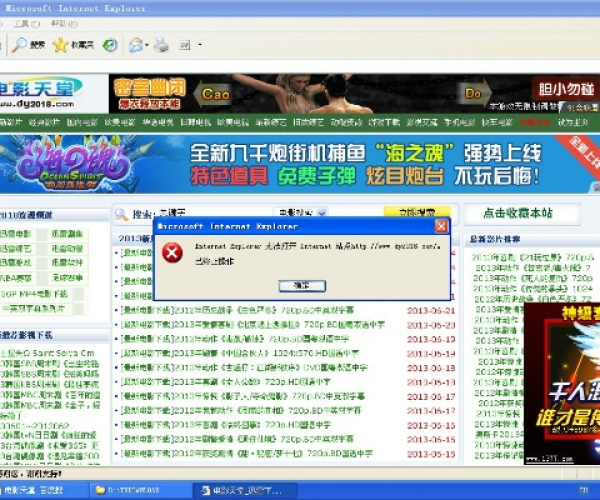600x500 pixels.
Task: Focus the site search text field
Action: pos(214,212)
